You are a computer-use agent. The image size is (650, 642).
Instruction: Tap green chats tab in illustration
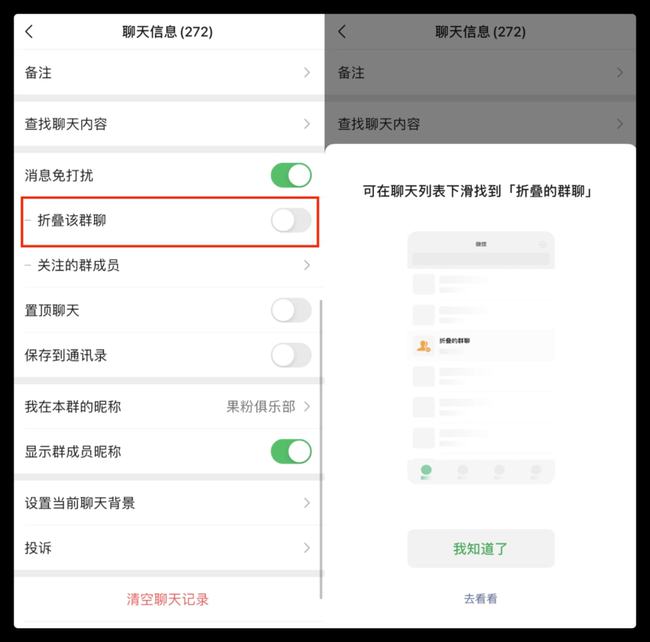tap(426, 471)
